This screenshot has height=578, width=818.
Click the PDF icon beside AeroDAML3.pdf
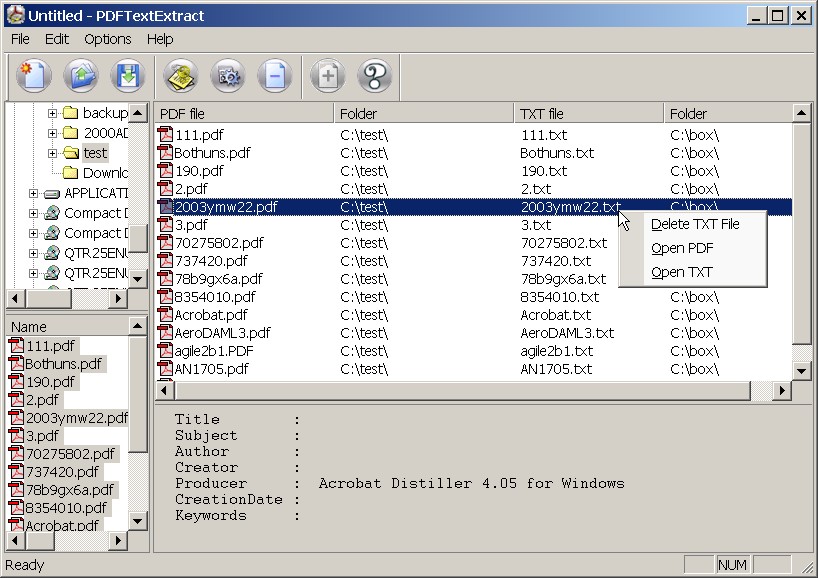point(165,333)
